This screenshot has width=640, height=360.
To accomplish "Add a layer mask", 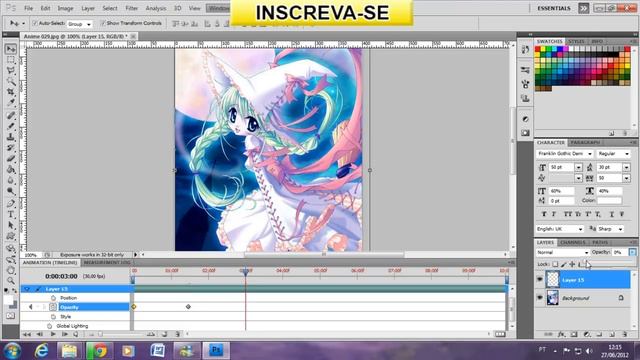I will [574, 334].
